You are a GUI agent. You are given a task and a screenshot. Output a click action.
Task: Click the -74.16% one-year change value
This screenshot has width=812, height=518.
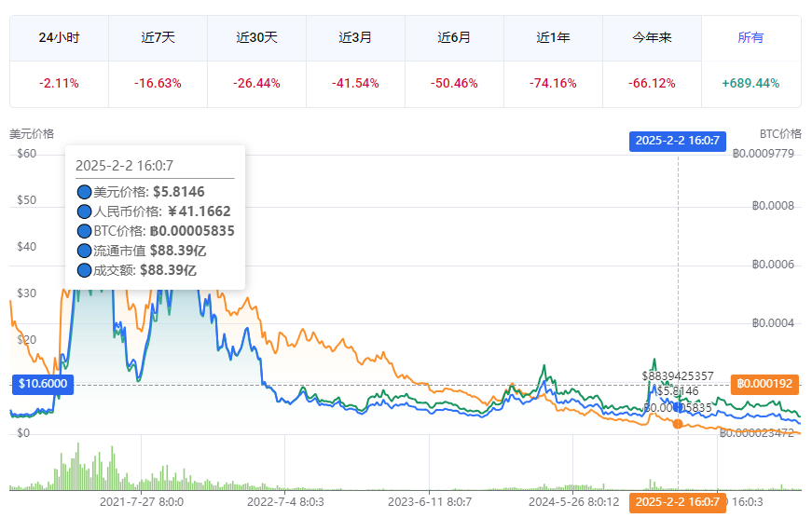point(553,84)
